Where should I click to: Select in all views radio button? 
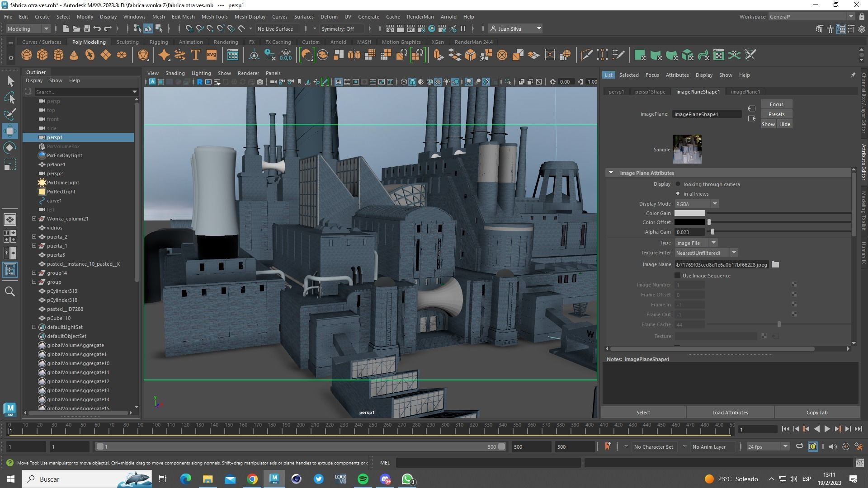tap(678, 193)
